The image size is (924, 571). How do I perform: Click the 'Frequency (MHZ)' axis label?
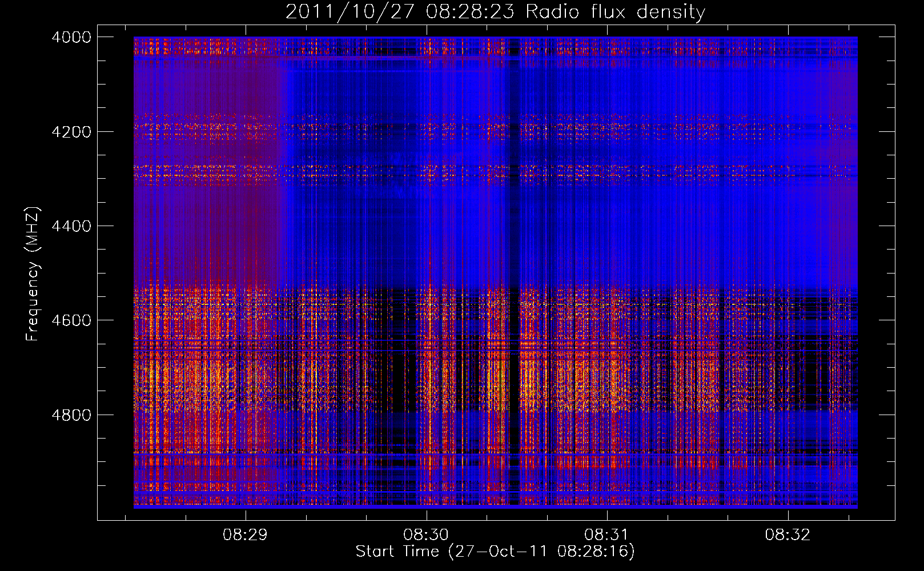pos(33,274)
